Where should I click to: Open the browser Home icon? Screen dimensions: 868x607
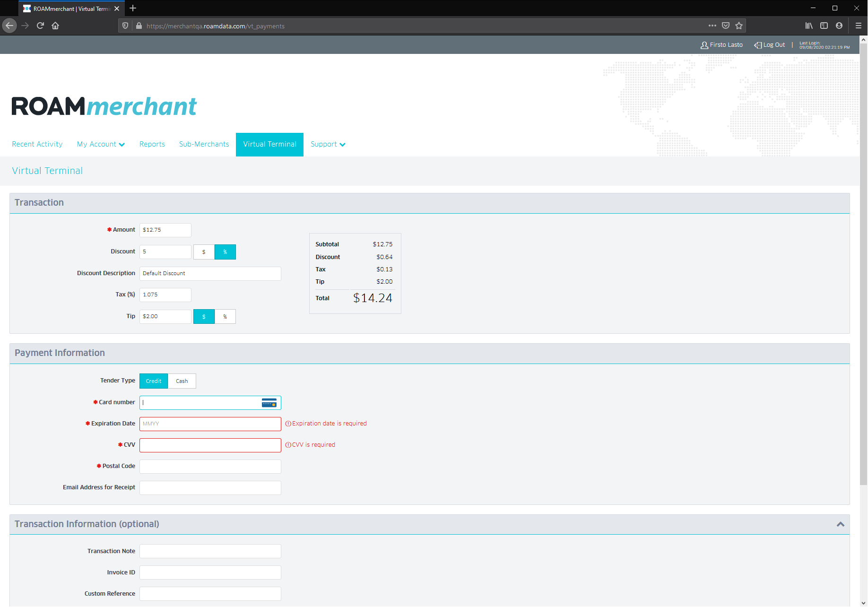coord(55,26)
